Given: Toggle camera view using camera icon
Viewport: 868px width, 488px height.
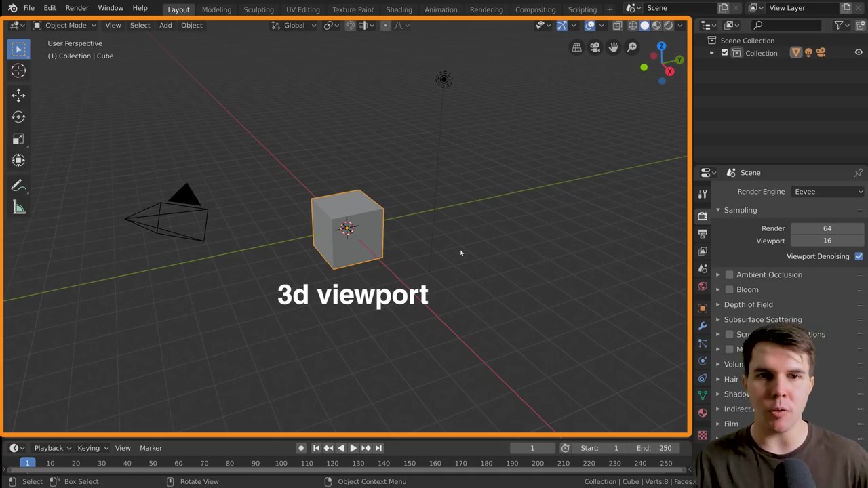Looking at the screenshot, I should 595,47.
